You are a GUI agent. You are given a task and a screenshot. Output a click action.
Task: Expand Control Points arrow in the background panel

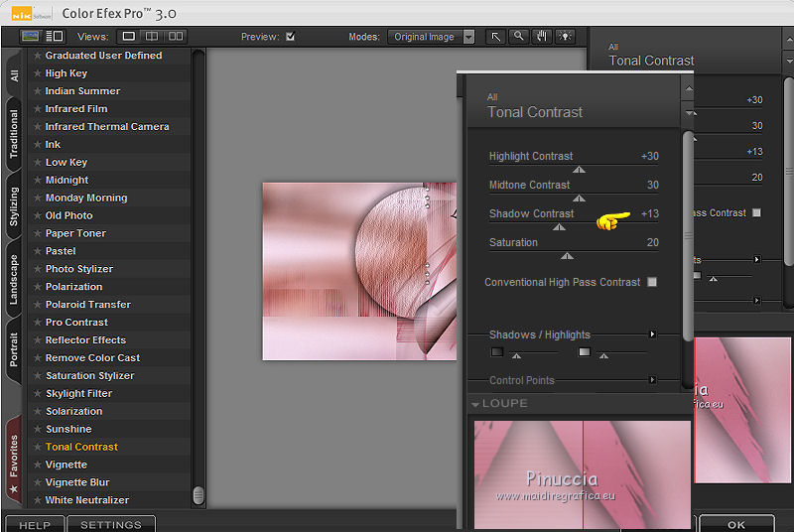756,300
